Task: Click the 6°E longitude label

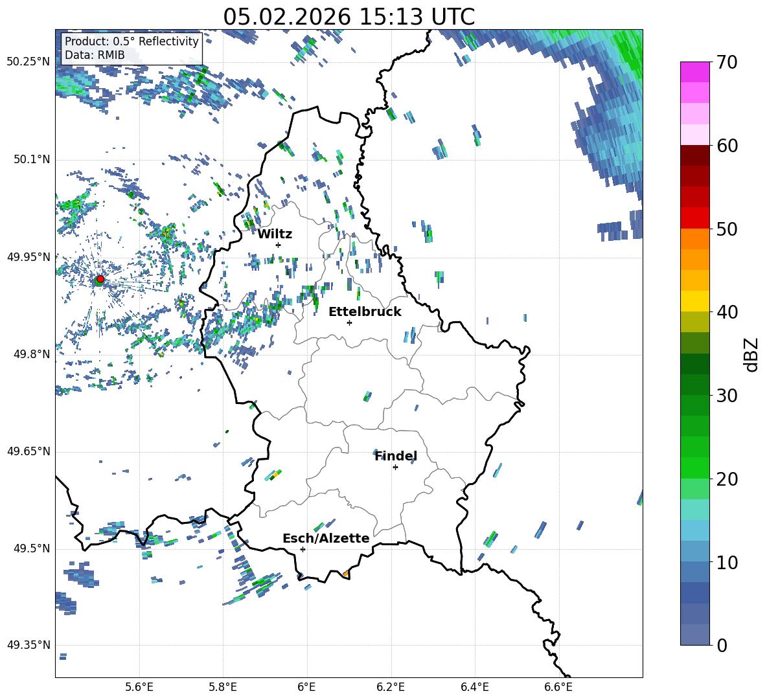Action: 306,687
